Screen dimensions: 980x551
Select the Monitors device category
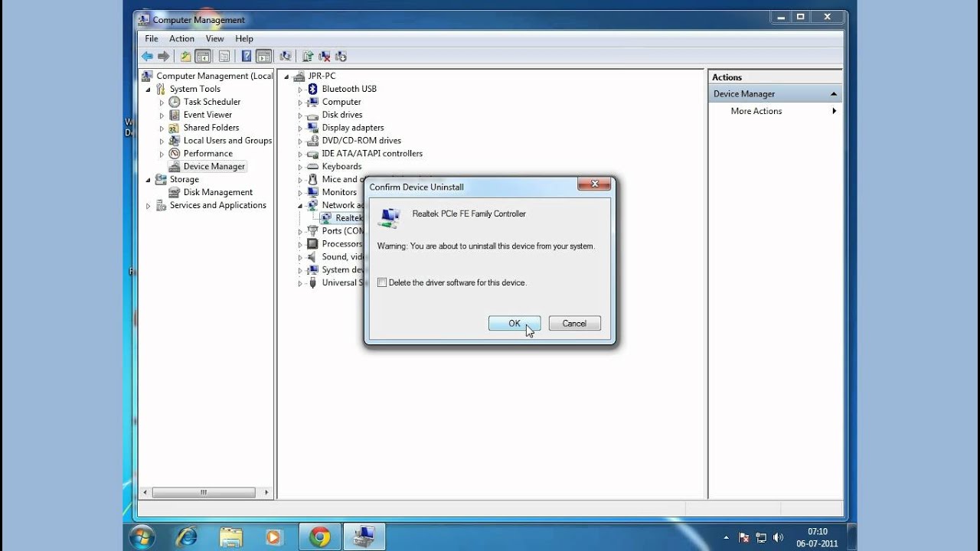[x=339, y=193]
